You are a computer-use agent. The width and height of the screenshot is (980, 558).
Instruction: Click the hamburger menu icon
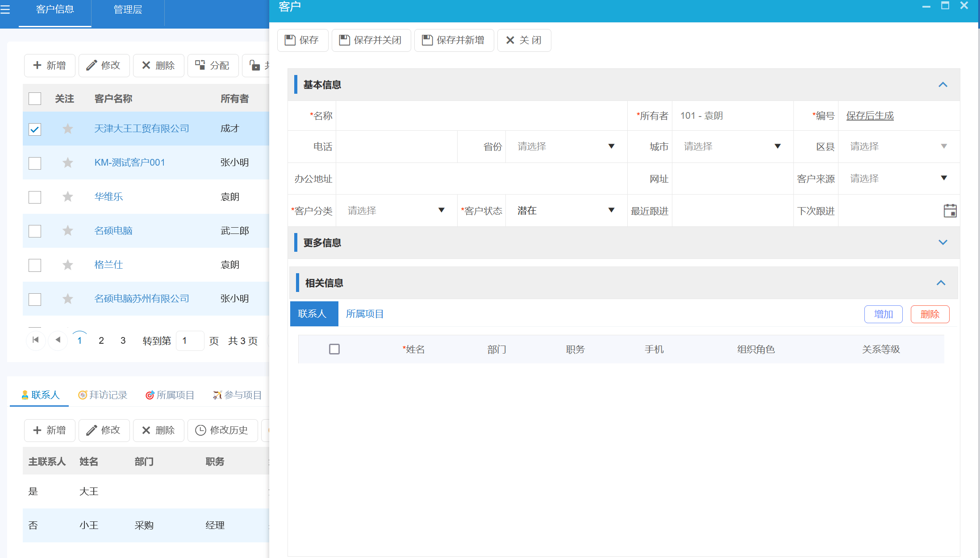[5, 9]
